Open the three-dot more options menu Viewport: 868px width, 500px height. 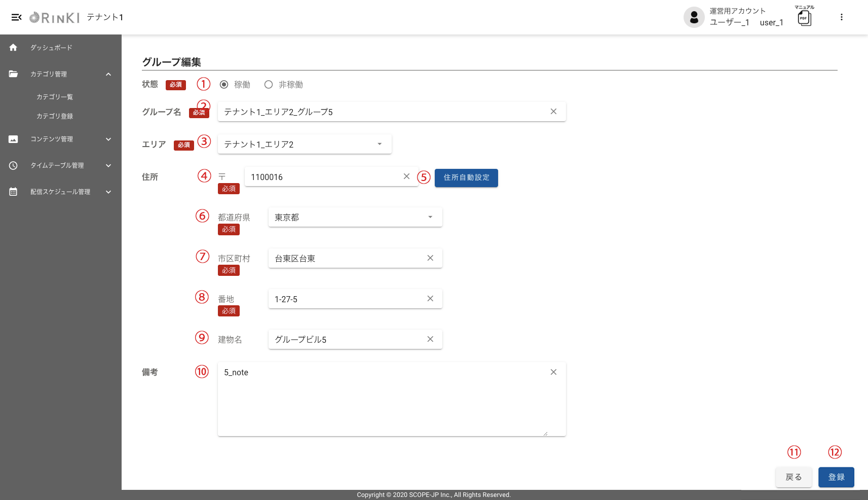[x=841, y=17]
